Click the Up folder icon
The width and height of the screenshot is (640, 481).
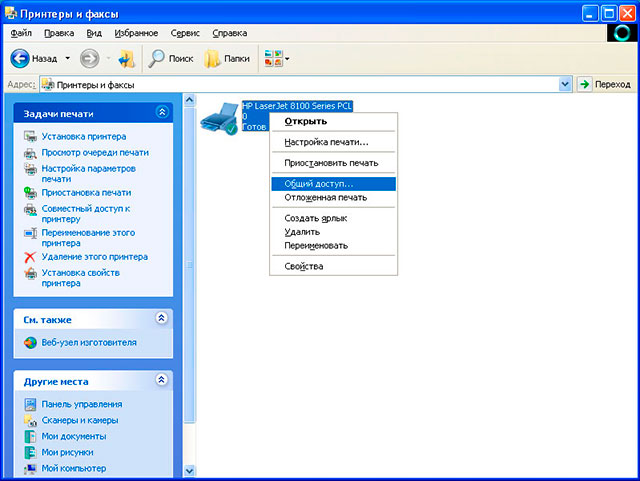[x=127, y=59]
